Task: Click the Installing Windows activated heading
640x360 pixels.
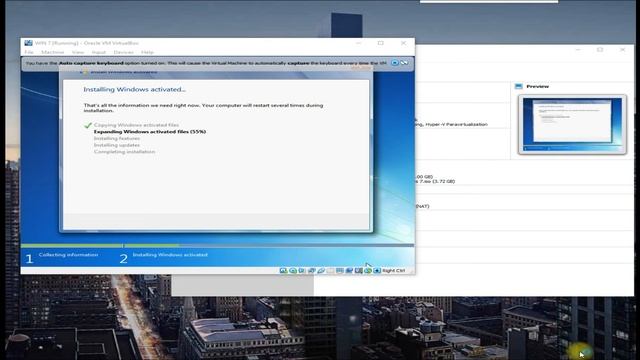Action: (x=134, y=89)
